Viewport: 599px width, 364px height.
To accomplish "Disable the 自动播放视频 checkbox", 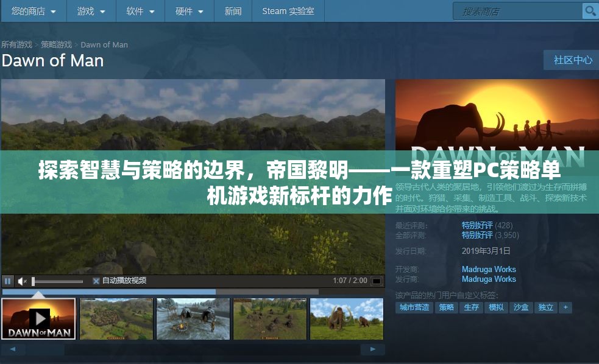I will 96,281.
